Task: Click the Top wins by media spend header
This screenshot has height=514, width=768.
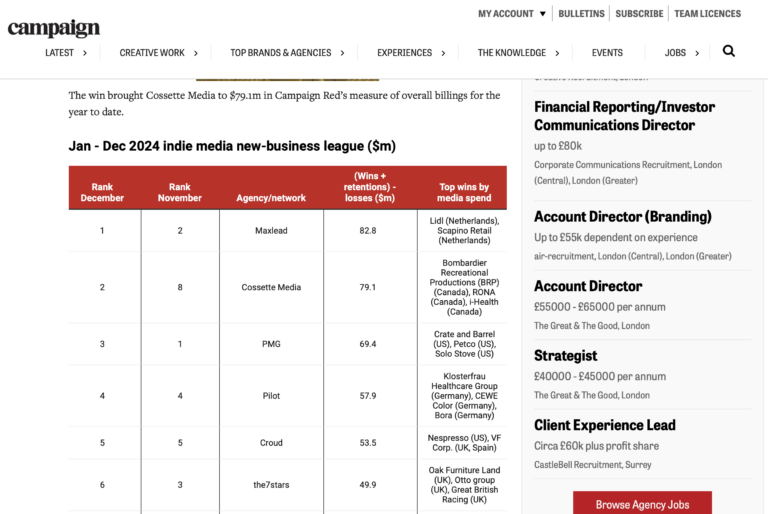Action: click(464, 192)
